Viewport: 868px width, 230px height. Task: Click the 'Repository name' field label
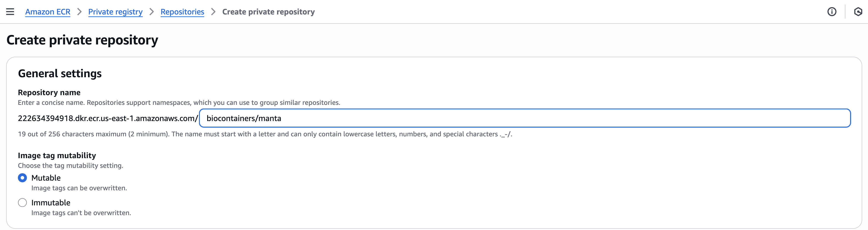coord(49,92)
